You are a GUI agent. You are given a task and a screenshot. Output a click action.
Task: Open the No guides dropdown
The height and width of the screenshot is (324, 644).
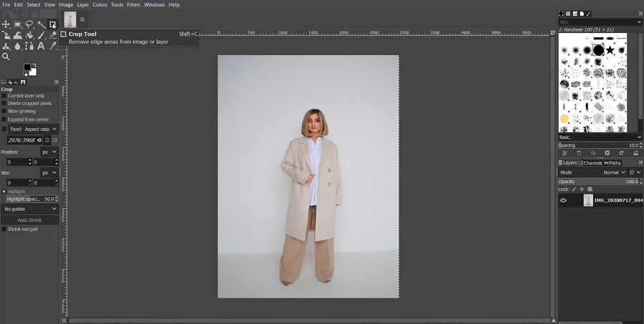point(30,209)
